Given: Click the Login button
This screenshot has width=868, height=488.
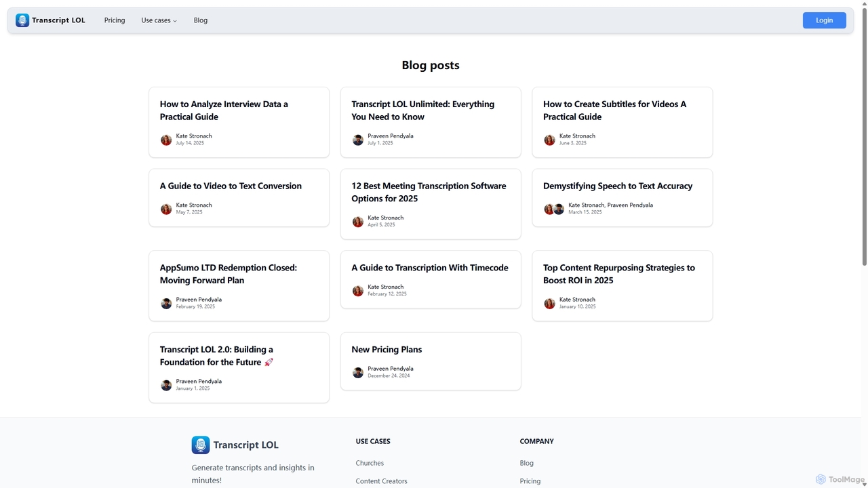Looking at the screenshot, I should coord(824,20).
